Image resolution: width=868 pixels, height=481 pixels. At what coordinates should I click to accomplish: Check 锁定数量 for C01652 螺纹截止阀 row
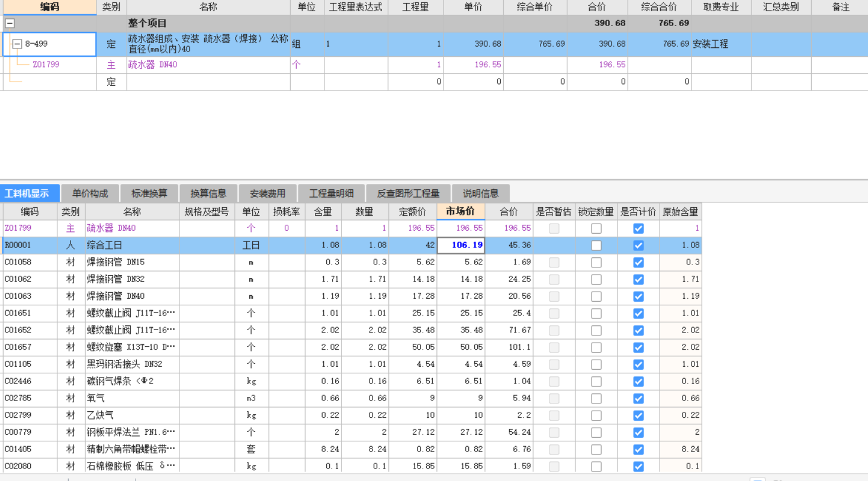[596, 331]
